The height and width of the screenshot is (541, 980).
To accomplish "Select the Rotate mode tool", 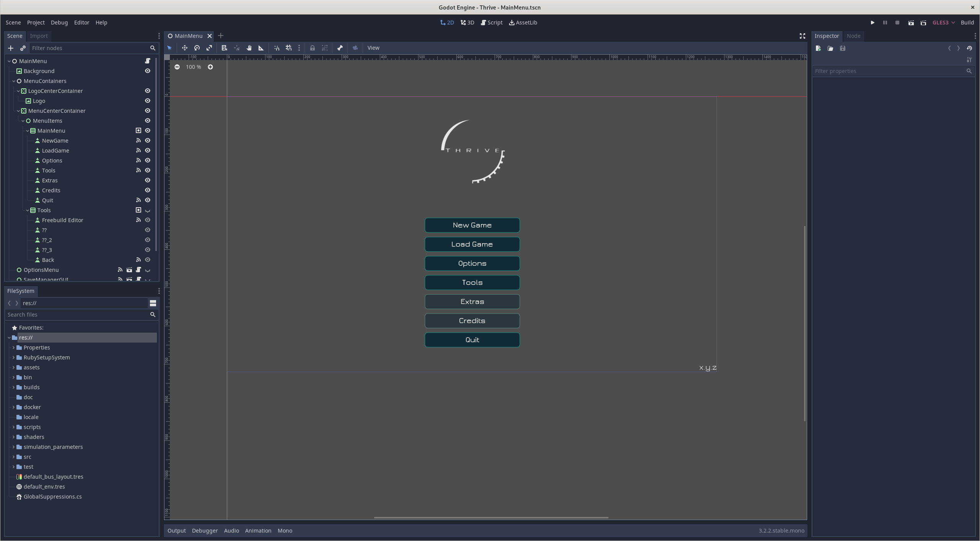I will pyautogui.click(x=197, y=48).
